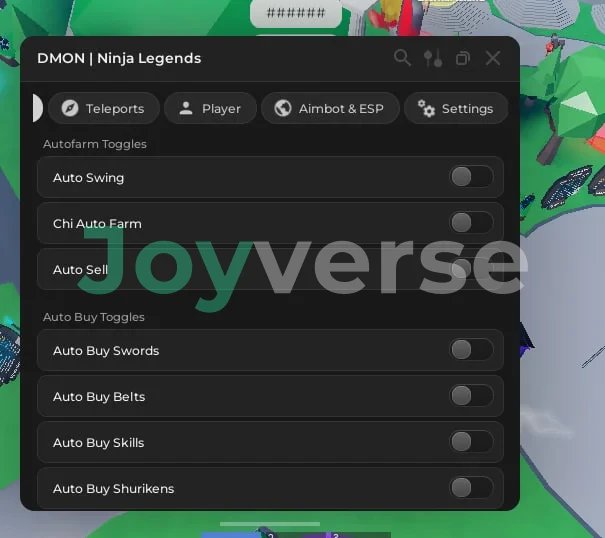Switch to the Aimbot & ESP tab

point(330,109)
